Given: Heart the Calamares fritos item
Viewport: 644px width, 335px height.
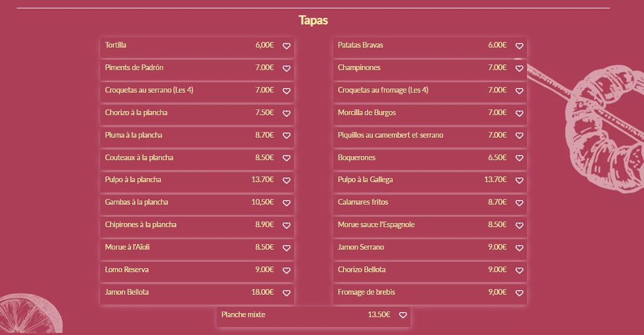Looking at the screenshot, I should [x=519, y=203].
